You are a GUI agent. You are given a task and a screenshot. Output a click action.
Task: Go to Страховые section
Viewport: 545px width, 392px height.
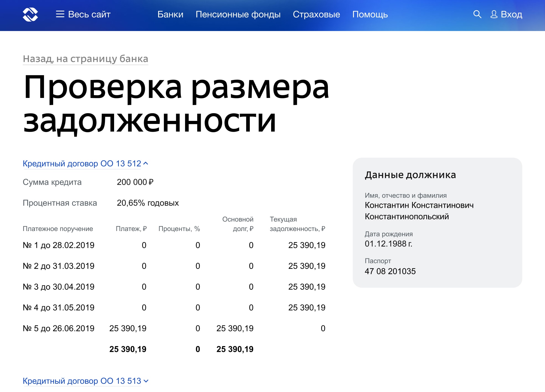[316, 14]
